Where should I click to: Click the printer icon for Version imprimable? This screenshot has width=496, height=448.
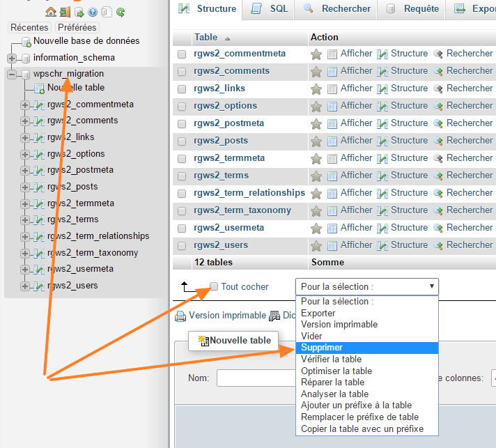(x=180, y=316)
